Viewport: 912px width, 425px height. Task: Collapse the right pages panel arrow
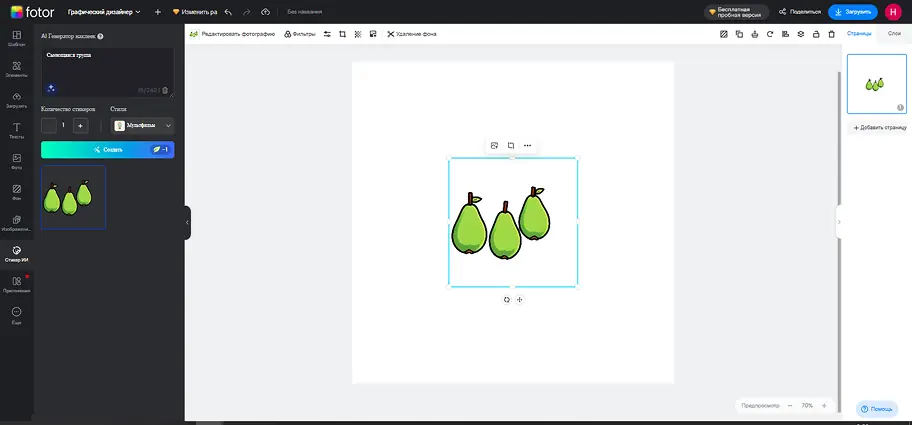(839, 222)
